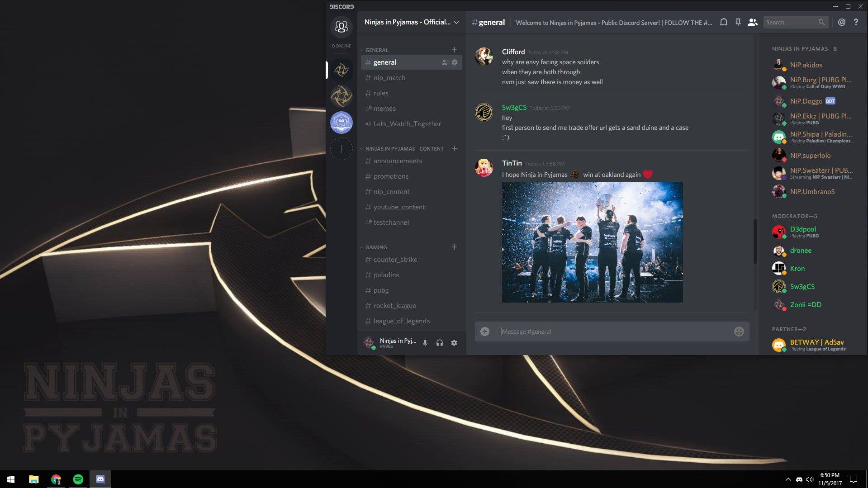Open Chrome from the taskbar

click(56, 479)
